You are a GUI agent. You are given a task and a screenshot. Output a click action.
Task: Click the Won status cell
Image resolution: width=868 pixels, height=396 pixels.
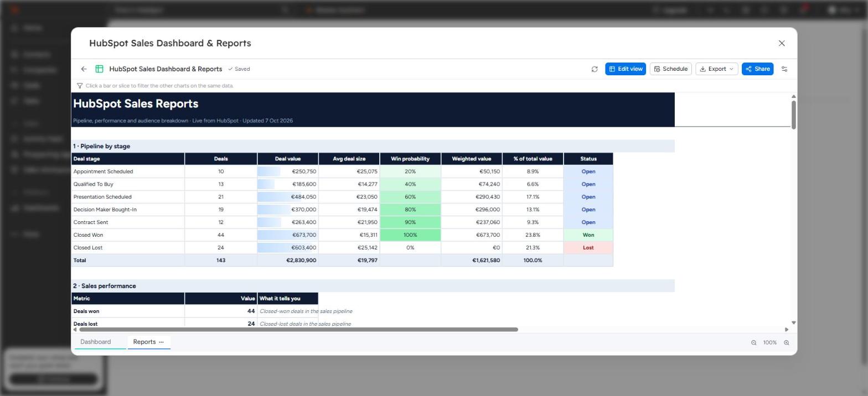click(x=588, y=235)
